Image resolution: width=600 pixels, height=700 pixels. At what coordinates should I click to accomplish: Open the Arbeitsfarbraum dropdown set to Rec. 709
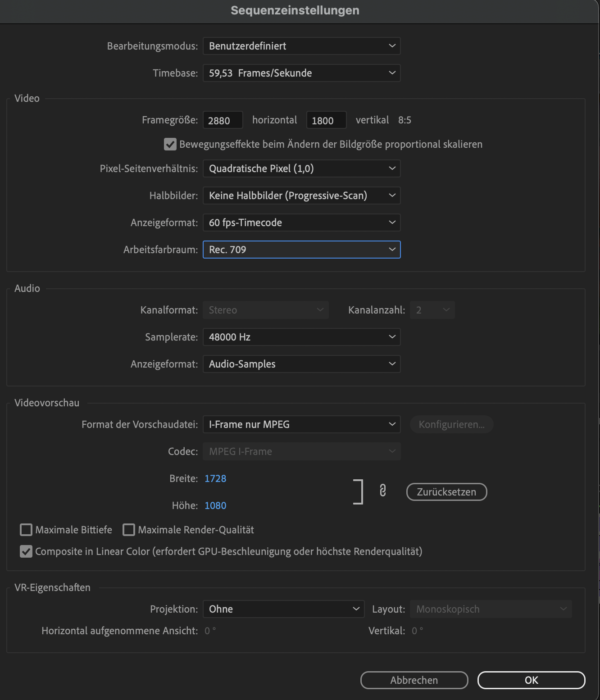click(301, 249)
